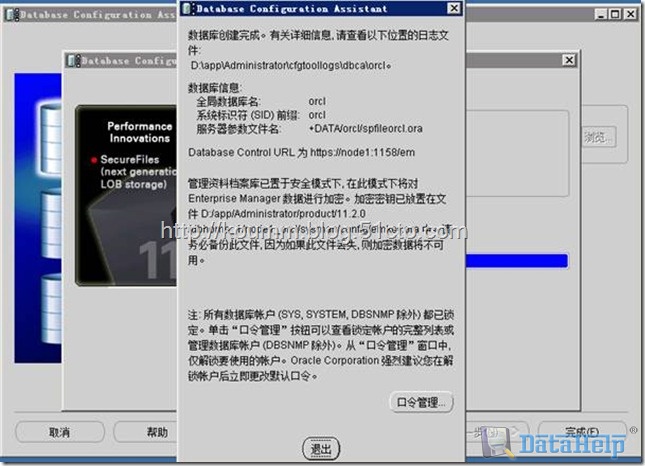Screen dimensions: 645x466
Task: Click the Database Control URL https://node1:1158/em text
Action: 302,153
